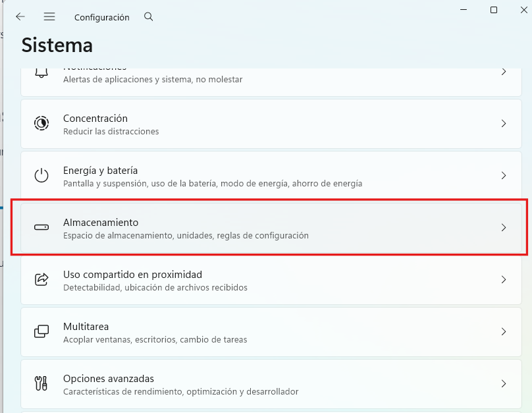Image resolution: width=532 pixels, height=413 pixels.
Task: Expand Concentración using its chevron
Action: (504, 124)
